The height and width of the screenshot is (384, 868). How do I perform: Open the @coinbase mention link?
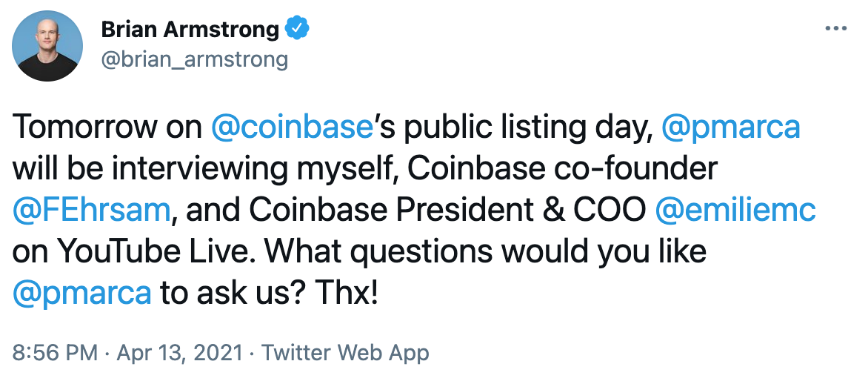point(291,128)
